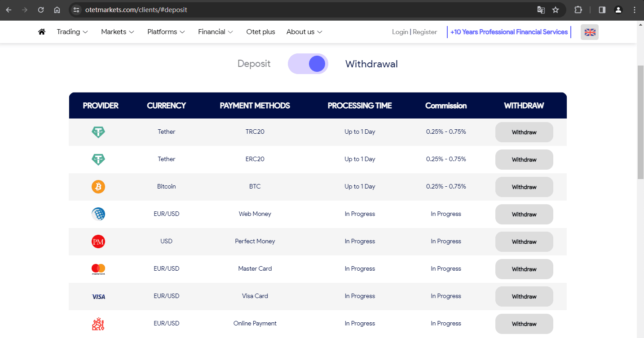Click the Perfect Money PM logo

98,241
